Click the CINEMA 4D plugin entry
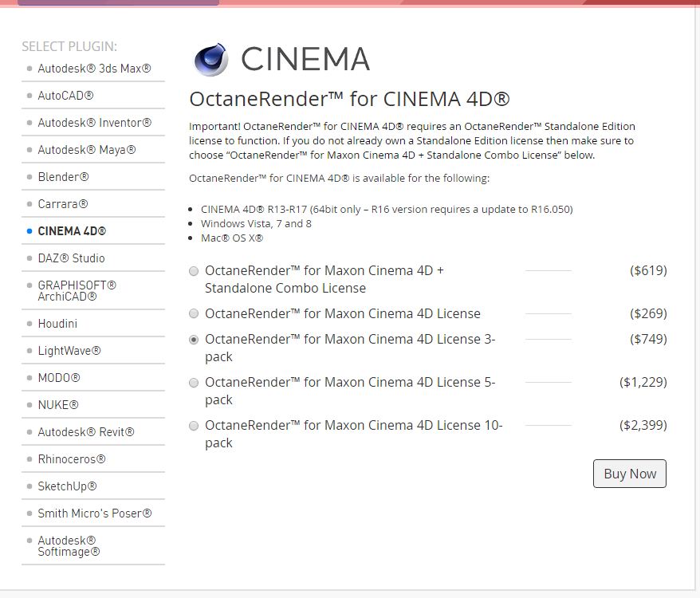Screen dimensions: 700x598 (x=72, y=231)
